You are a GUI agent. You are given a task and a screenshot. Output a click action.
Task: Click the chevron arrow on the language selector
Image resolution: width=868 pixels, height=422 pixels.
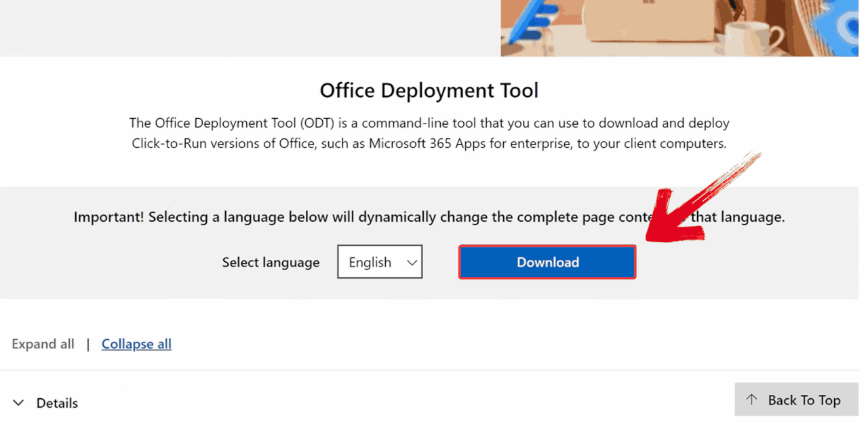412,262
